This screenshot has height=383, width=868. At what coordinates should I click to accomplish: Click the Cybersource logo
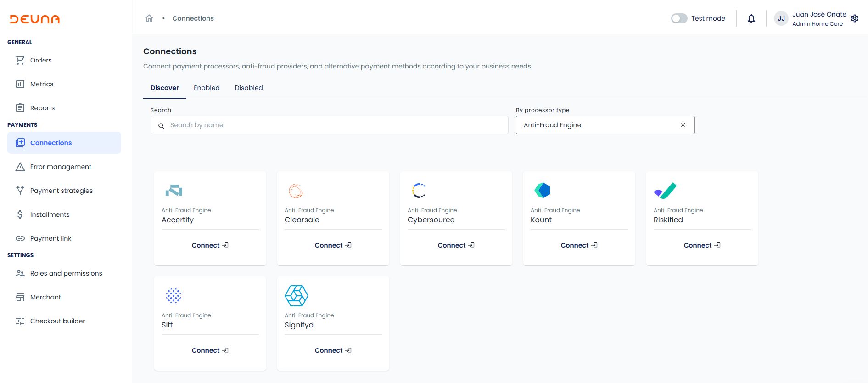[419, 190]
